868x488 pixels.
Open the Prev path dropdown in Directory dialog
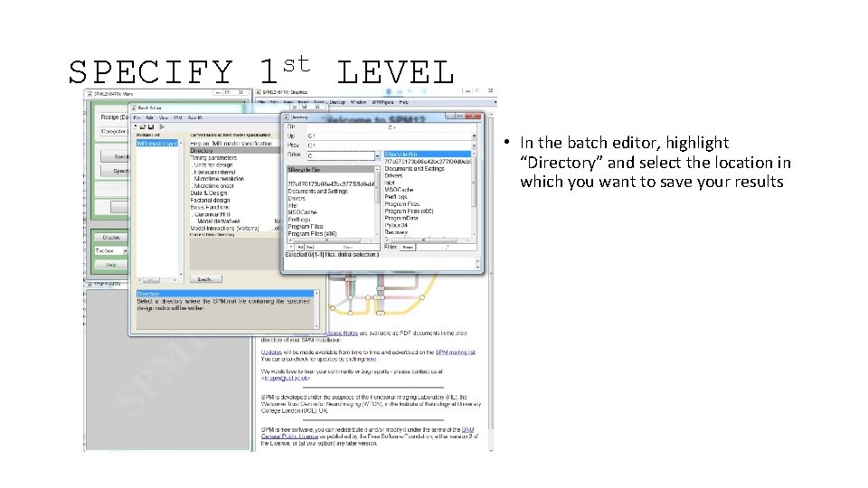tap(474, 145)
